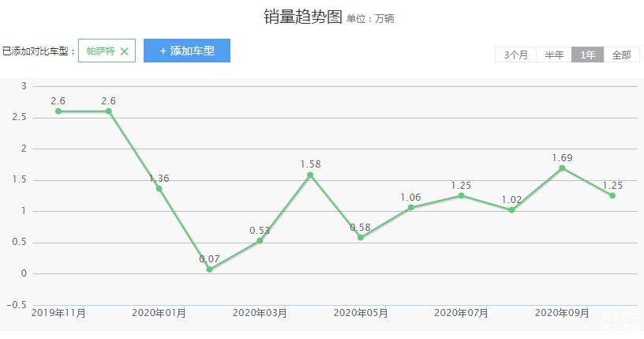644x339 pixels.
Task: Click the lowest 0.07 data point
Action: (x=209, y=269)
